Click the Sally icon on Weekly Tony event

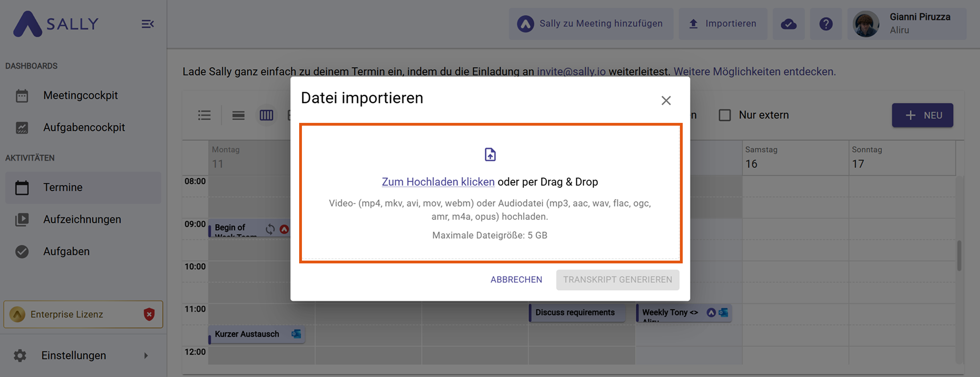click(x=711, y=313)
